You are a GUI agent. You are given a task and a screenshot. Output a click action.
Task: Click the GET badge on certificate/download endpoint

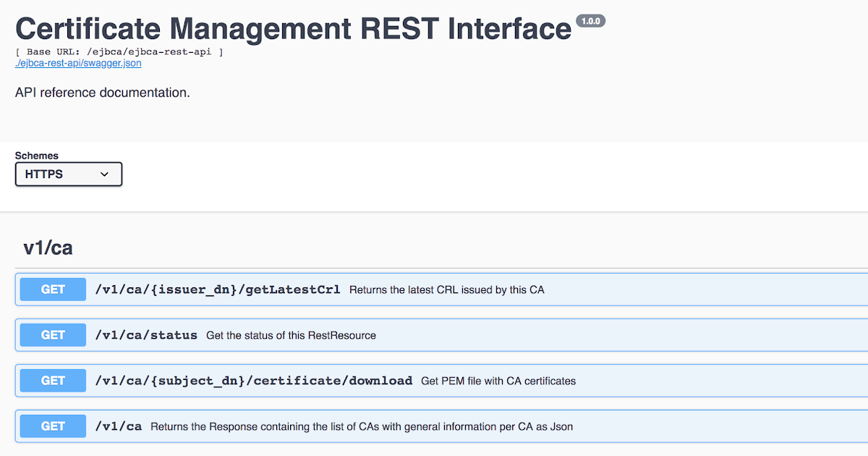coord(51,380)
